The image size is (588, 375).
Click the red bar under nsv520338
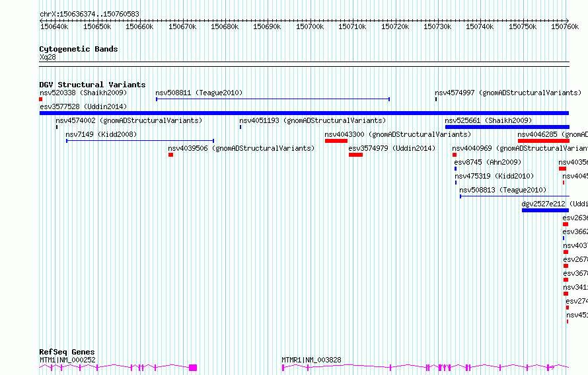[41, 99]
